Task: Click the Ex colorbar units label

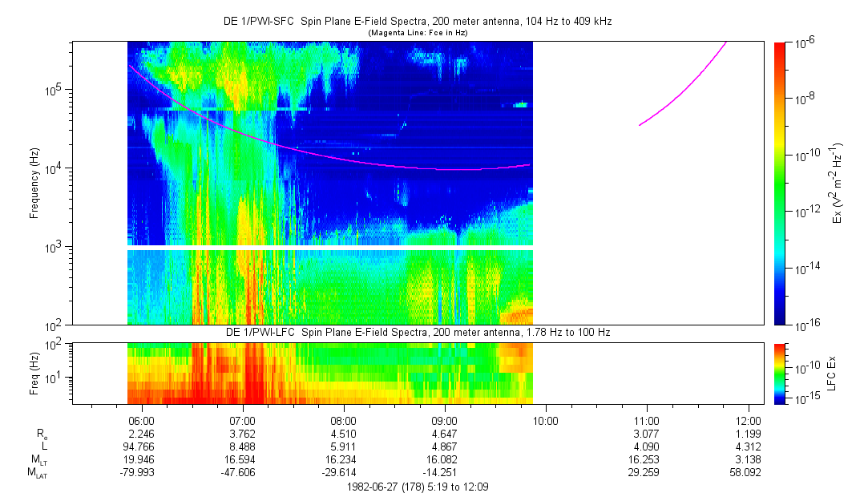Action: [x=838, y=183]
